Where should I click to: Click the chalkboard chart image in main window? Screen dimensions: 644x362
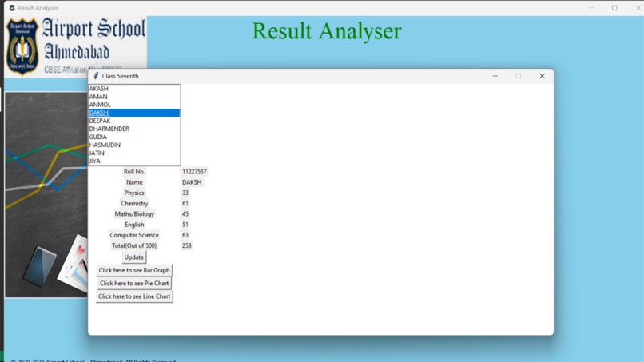pyautogui.click(x=46, y=194)
